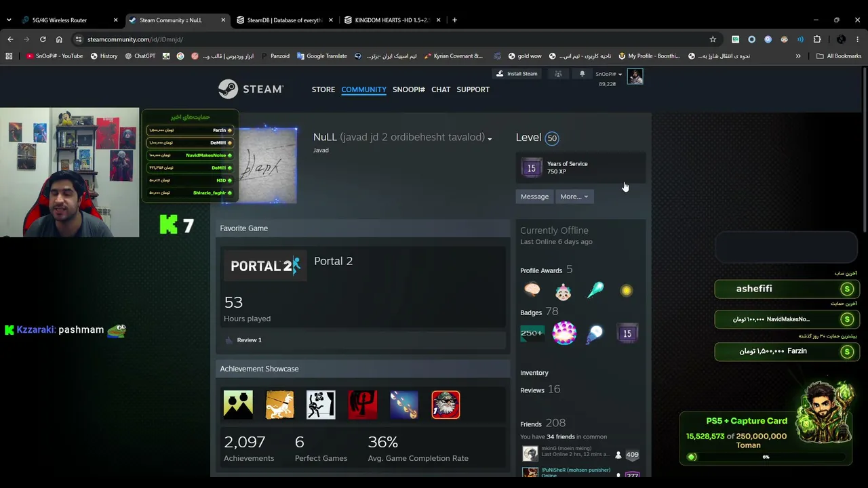The width and height of the screenshot is (868, 488).
Task: Open the friend requests icon
Action: click(x=558, y=74)
